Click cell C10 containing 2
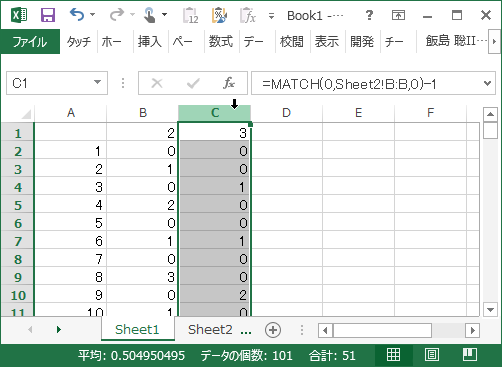 (x=214, y=295)
